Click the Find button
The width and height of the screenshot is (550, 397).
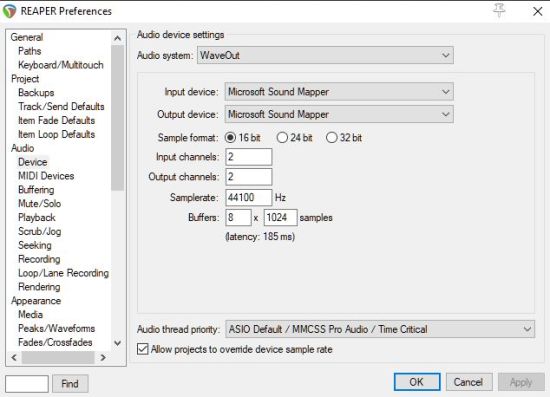(x=70, y=384)
